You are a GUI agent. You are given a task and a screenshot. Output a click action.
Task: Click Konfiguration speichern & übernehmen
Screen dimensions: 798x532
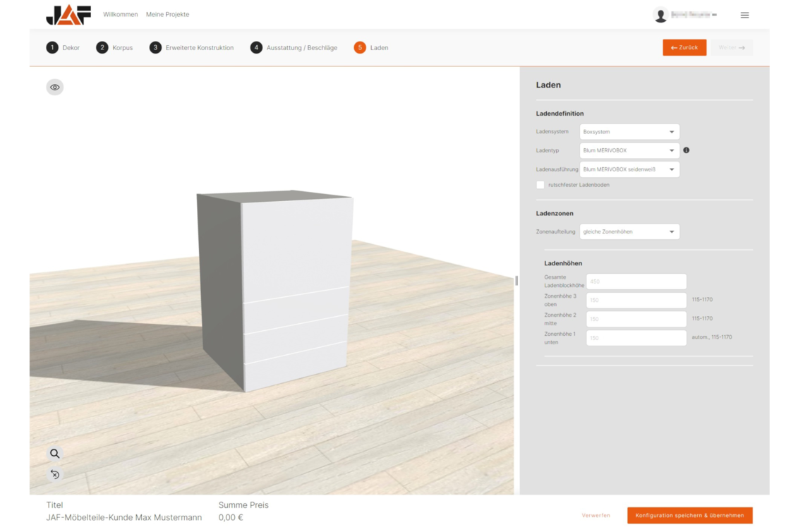(689, 516)
